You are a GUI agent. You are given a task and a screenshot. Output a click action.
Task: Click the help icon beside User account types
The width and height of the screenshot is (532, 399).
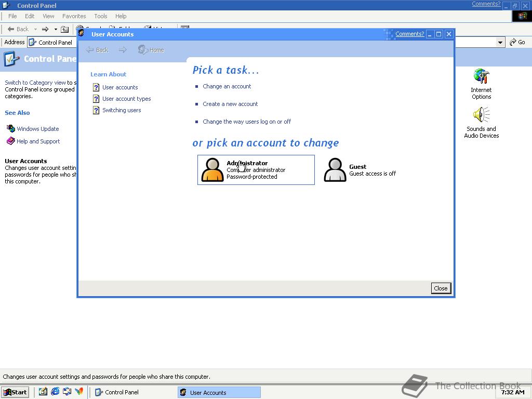coord(96,99)
